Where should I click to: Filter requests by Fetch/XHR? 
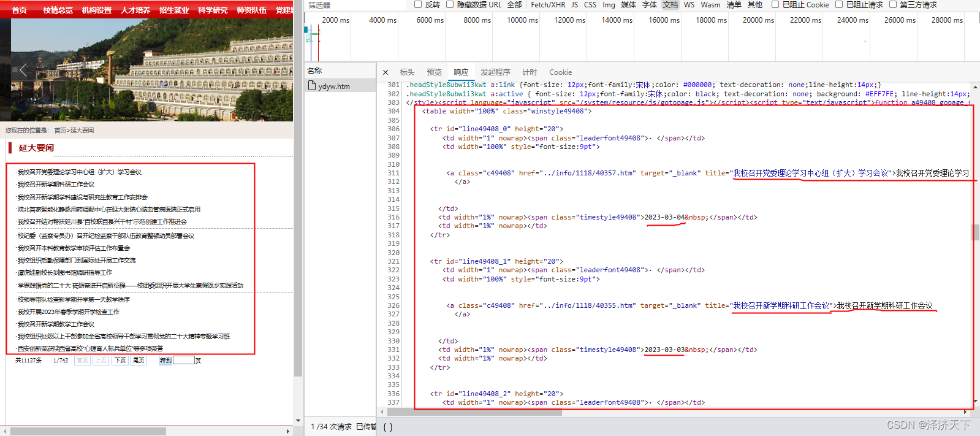(548, 4)
